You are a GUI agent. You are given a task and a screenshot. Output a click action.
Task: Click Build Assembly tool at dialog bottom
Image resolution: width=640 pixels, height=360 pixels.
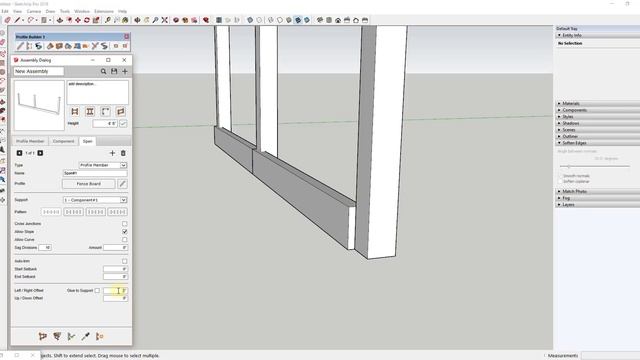click(42, 336)
